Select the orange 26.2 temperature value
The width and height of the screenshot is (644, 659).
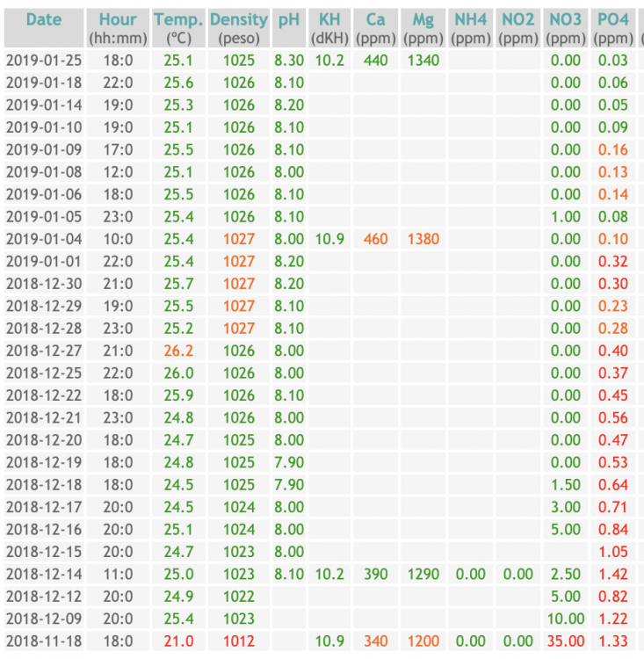pyautogui.click(x=178, y=351)
